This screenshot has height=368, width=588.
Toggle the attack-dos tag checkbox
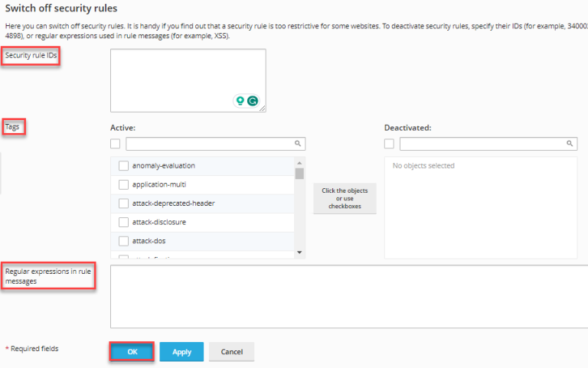[123, 241]
